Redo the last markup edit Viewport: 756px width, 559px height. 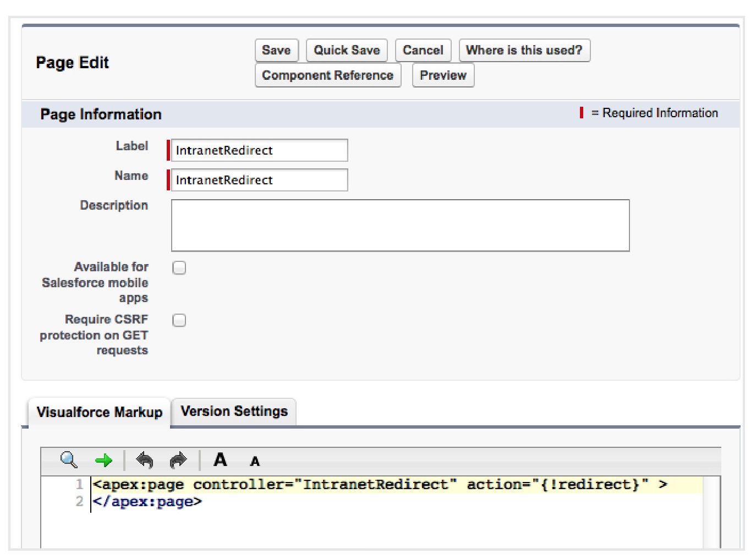click(x=178, y=460)
